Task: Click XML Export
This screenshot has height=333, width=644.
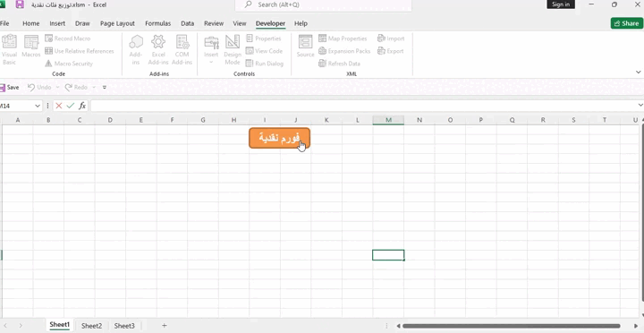Action: tap(390, 51)
